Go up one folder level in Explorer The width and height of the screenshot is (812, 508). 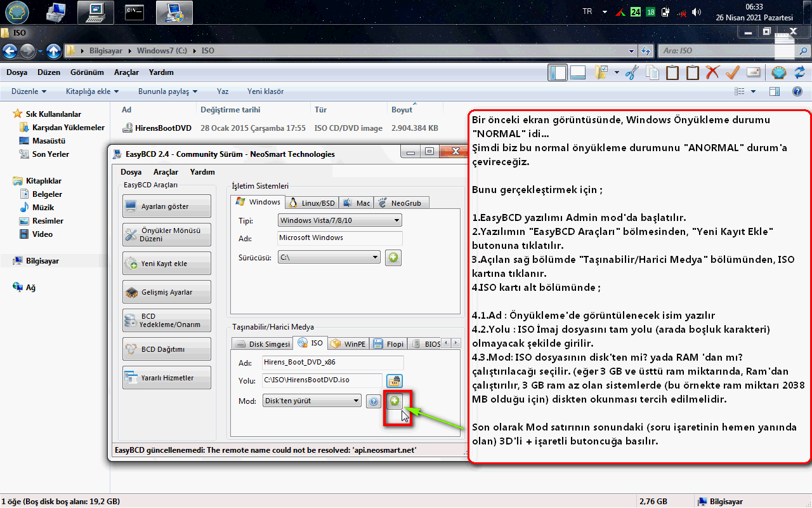[54, 51]
